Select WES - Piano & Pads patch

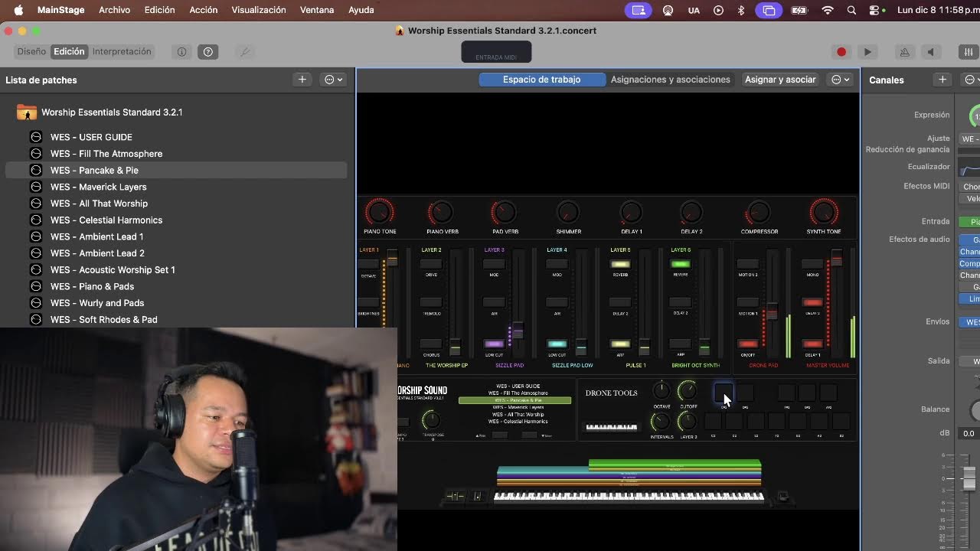(176, 286)
